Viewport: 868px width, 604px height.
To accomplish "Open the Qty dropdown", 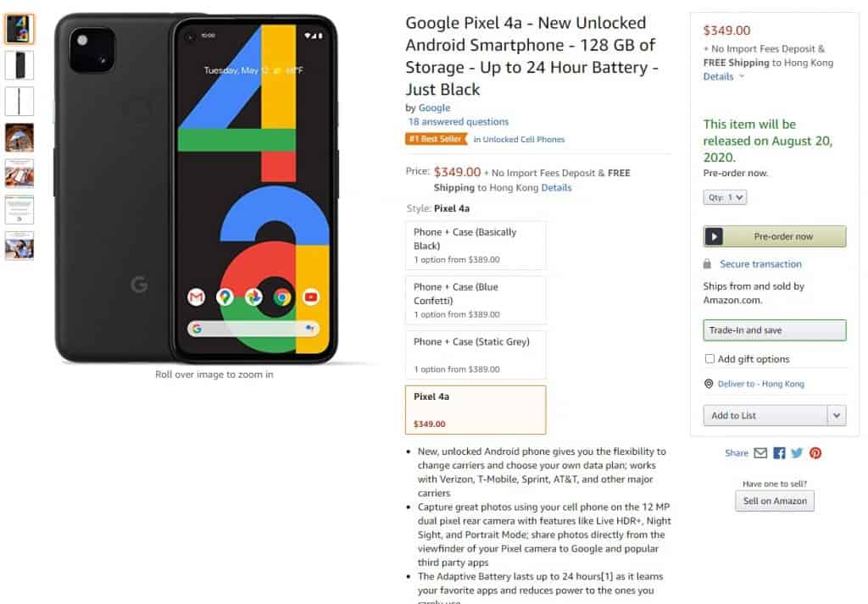I will click(x=725, y=197).
